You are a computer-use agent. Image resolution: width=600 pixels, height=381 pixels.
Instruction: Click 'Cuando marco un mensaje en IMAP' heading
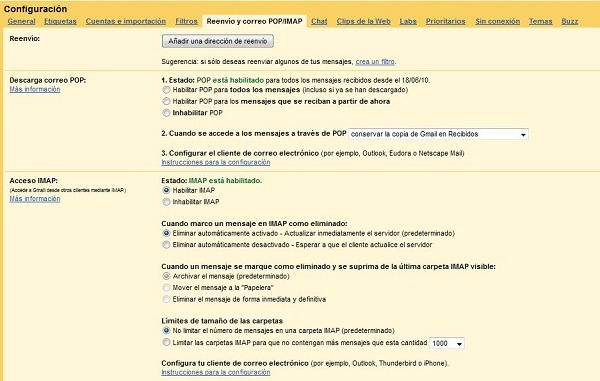pyautogui.click(x=254, y=223)
